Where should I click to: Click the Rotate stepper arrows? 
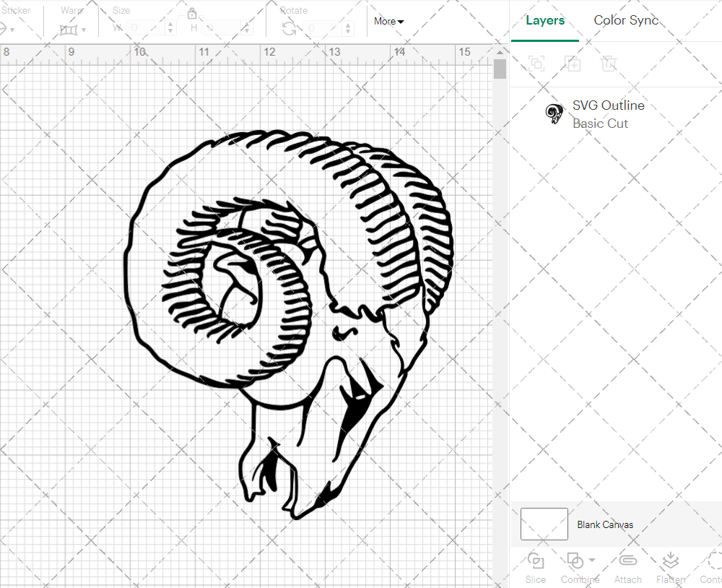coord(348,28)
